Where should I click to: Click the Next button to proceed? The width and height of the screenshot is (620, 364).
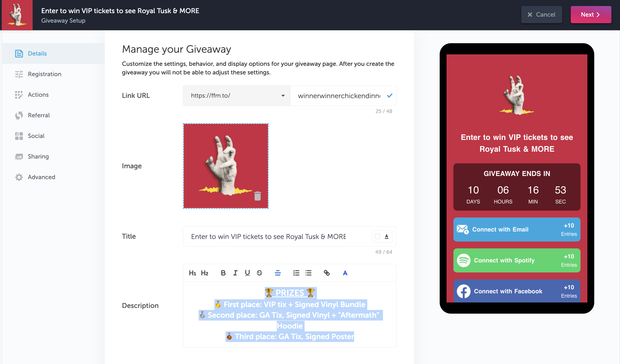coord(591,15)
